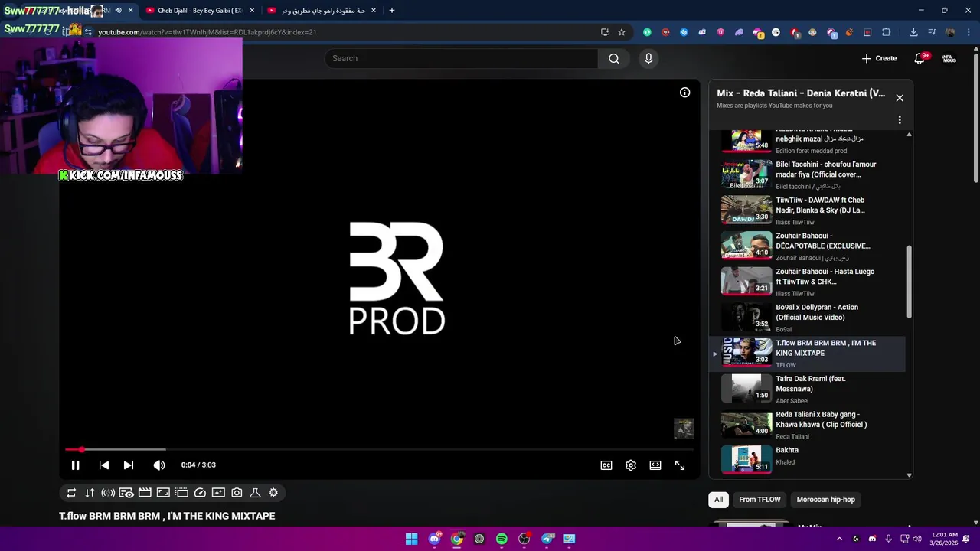Click the reverse playlist arrows icon

(90, 493)
